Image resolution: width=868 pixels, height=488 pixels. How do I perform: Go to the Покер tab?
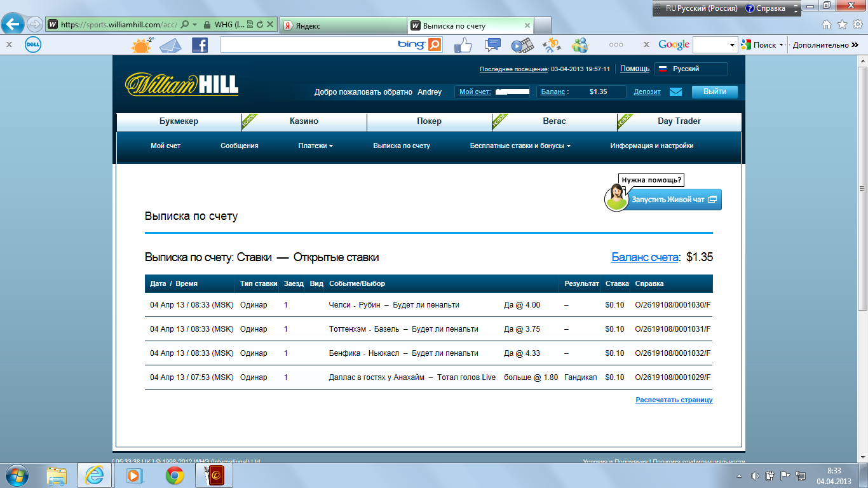click(429, 121)
